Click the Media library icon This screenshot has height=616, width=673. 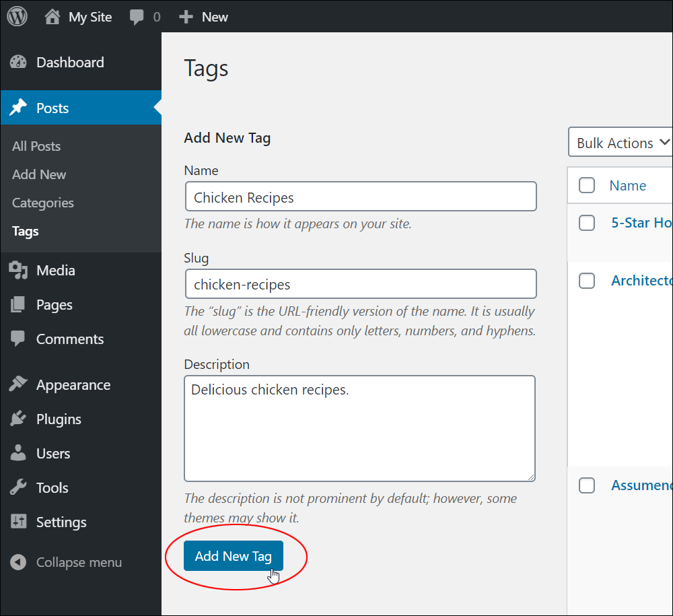coord(18,270)
